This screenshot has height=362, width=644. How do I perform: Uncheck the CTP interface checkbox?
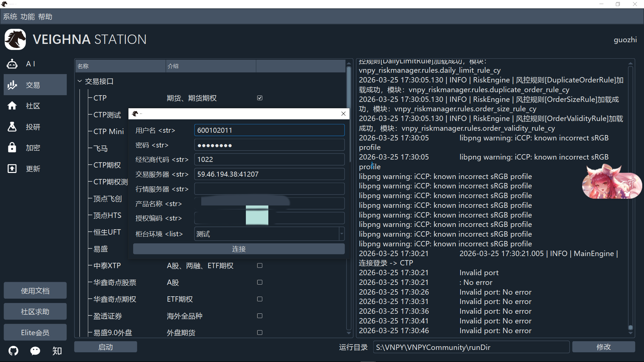click(x=260, y=98)
